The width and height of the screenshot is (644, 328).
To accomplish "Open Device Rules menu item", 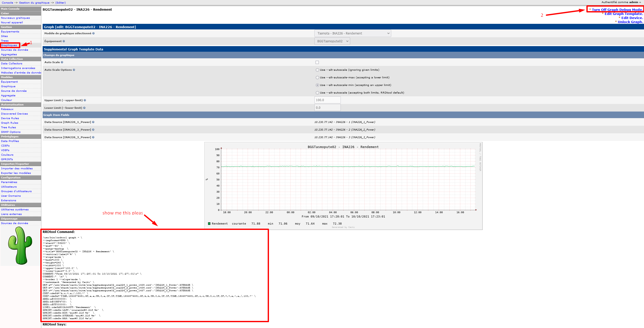I will 10,118.
